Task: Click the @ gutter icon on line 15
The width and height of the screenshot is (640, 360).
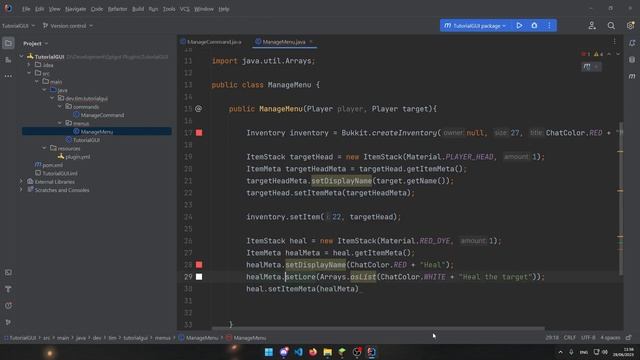Action: pos(198,109)
